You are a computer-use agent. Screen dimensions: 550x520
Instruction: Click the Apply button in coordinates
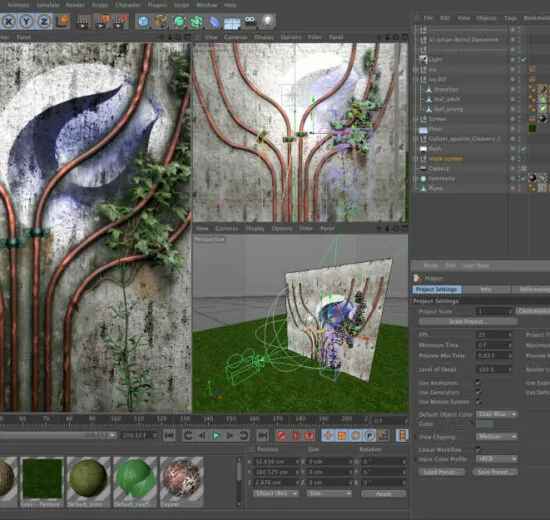tap(383, 494)
